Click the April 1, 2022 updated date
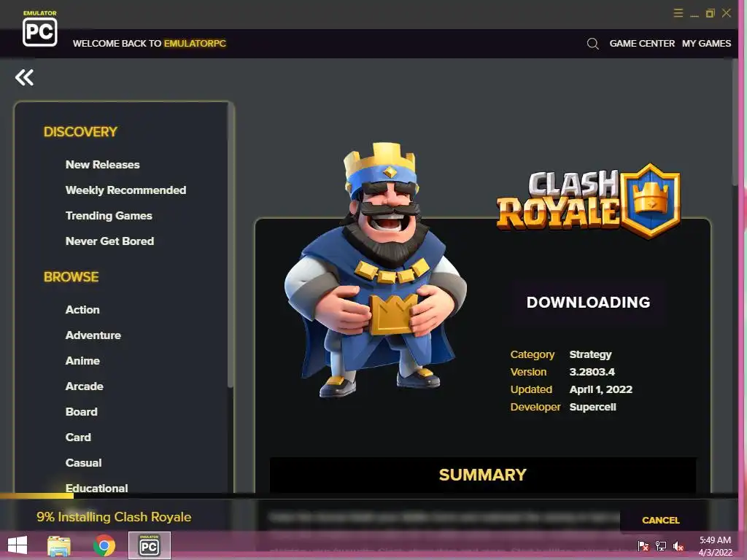The width and height of the screenshot is (747, 560). pos(601,389)
